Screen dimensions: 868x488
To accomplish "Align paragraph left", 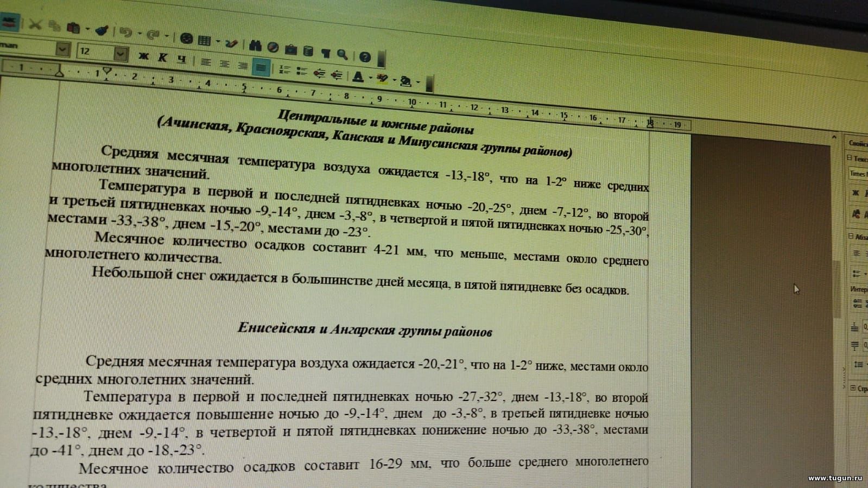I will 205,62.
